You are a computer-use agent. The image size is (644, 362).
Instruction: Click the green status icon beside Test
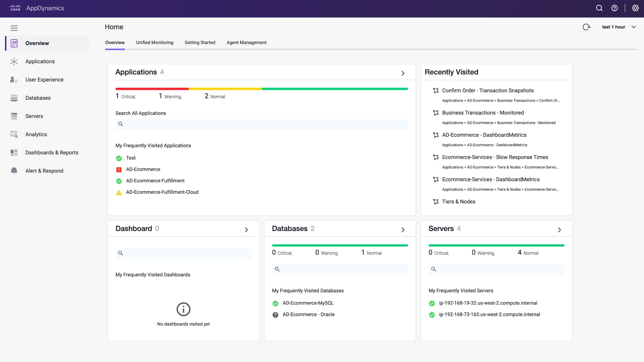pos(119,158)
